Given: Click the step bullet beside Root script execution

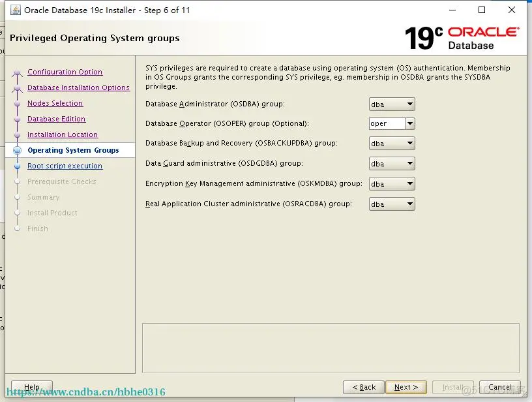Looking at the screenshot, I should pos(18,166).
